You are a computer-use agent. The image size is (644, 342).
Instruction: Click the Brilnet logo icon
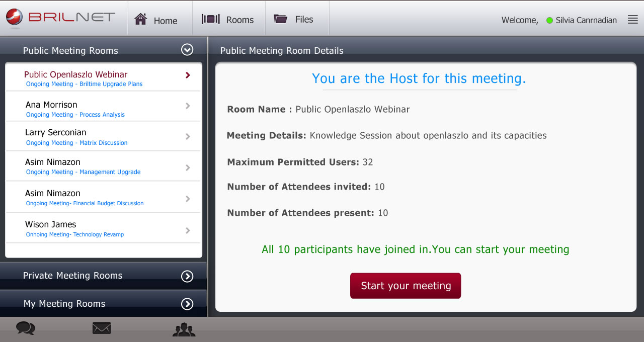click(14, 18)
